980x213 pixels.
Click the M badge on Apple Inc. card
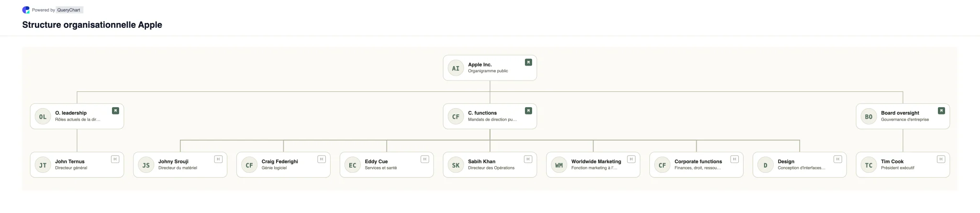pyautogui.click(x=528, y=62)
